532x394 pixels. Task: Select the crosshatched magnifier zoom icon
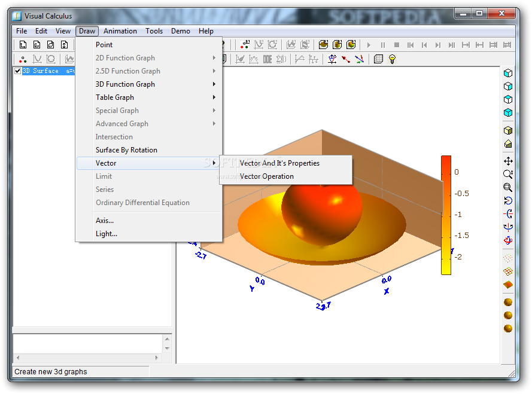[508, 188]
